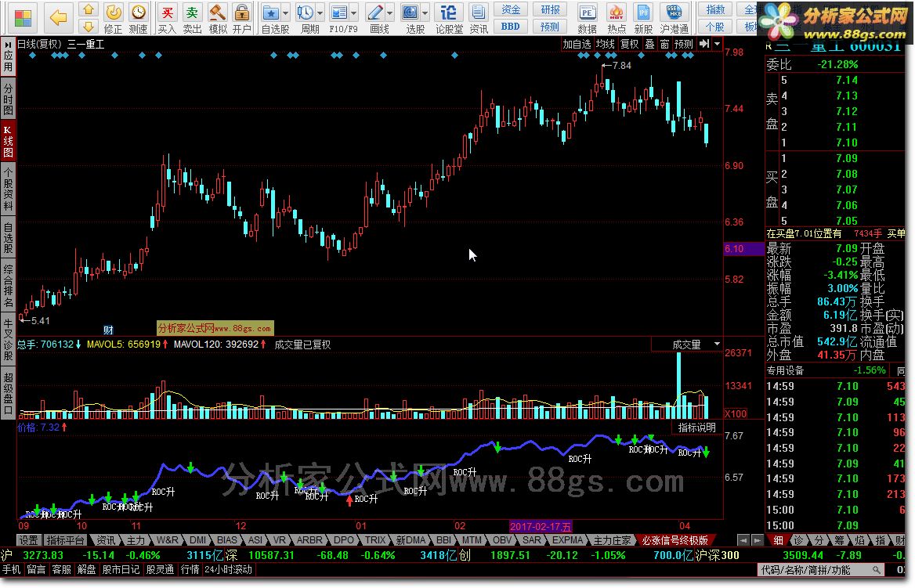
Task: Open the 数据 PE data icon
Action: click(x=587, y=18)
